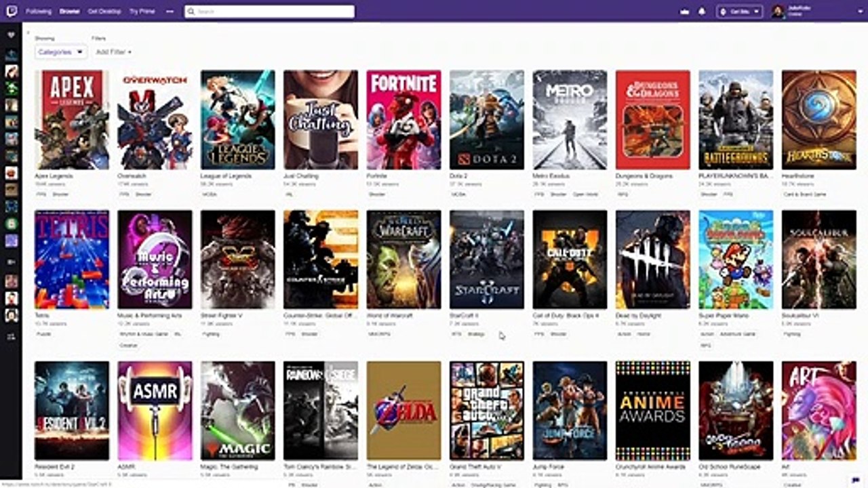Open the friends icon at sidebar bottom
The height and width of the screenshot is (488, 868).
[12, 336]
